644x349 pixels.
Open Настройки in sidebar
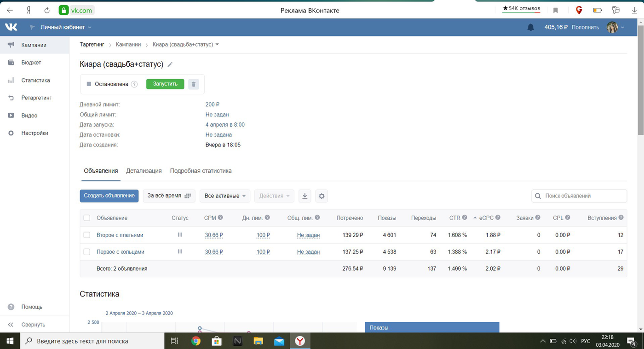tap(34, 133)
